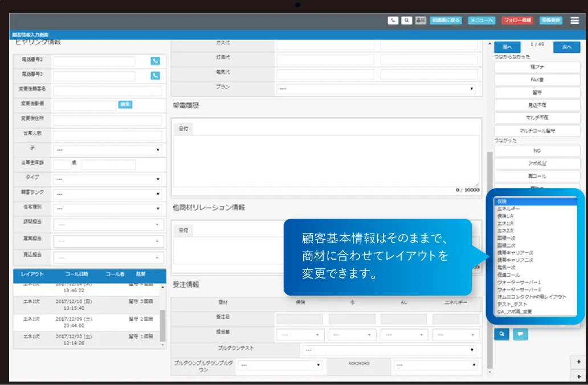Select 保険1次 in the layout list
588x385 pixels.
pyautogui.click(x=535, y=216)
